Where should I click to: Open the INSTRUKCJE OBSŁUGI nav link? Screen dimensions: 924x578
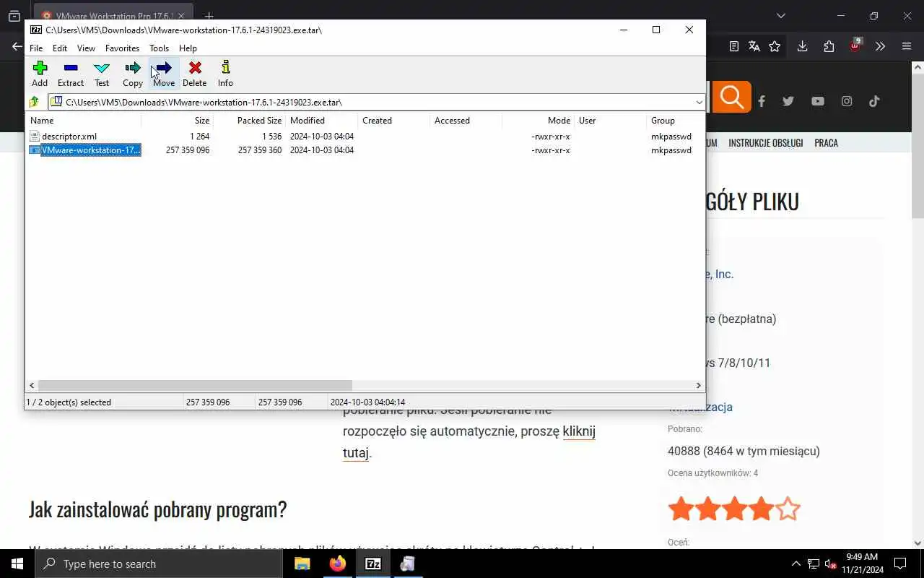(x=765, y=143)
